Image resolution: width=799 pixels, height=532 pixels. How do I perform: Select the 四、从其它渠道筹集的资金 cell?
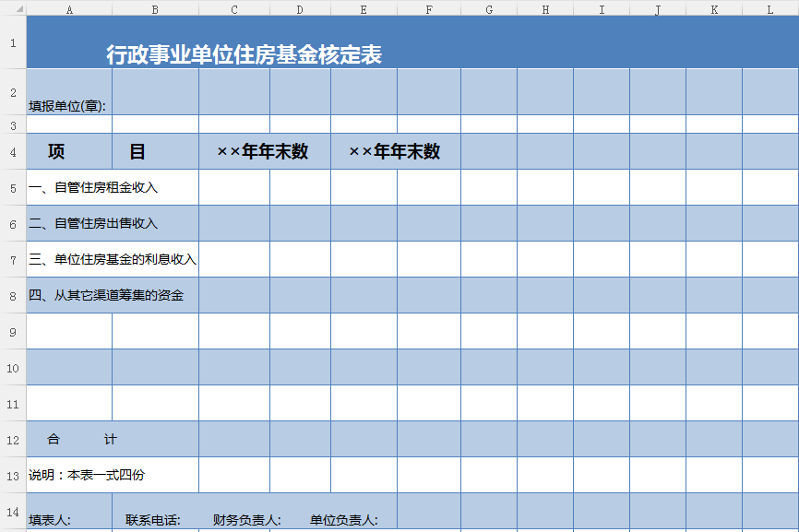pyautogui.click(x=106, y=295)
